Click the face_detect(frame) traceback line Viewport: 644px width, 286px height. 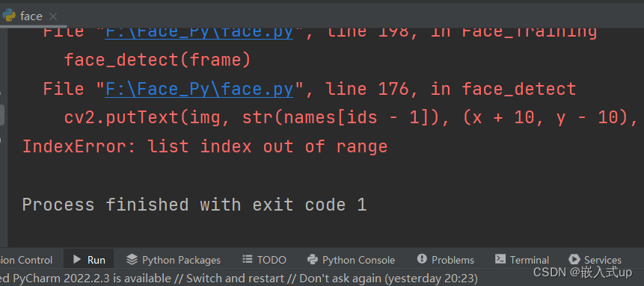coord(157,60)
